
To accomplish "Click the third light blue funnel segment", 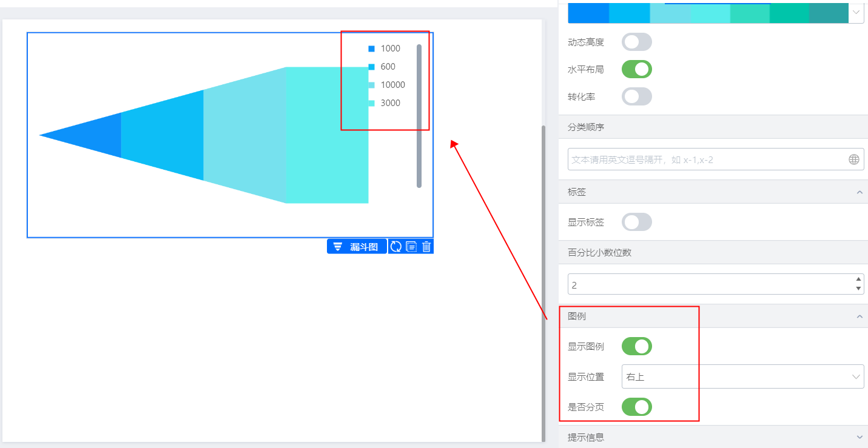I will (244, 135).
